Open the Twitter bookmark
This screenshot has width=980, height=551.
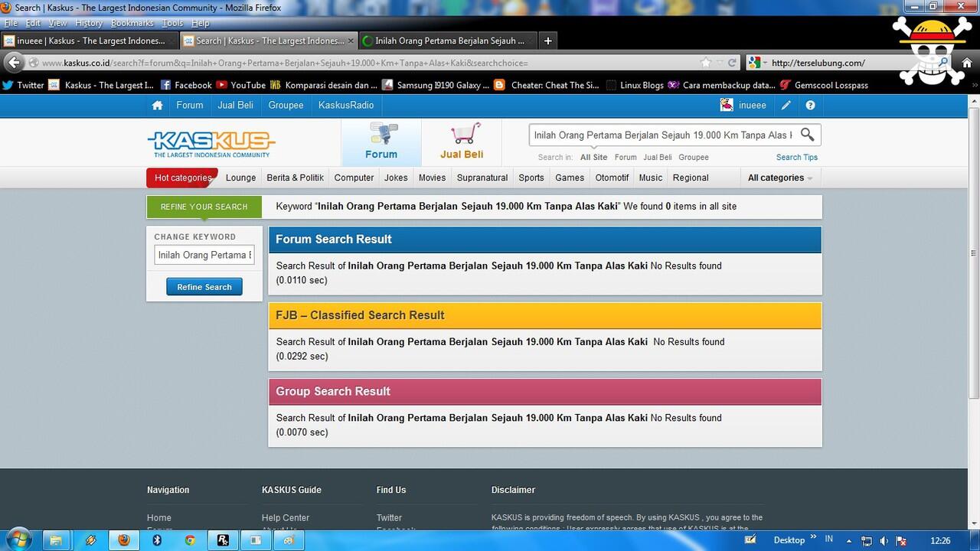pyautogui.click(x=23, y=85)
